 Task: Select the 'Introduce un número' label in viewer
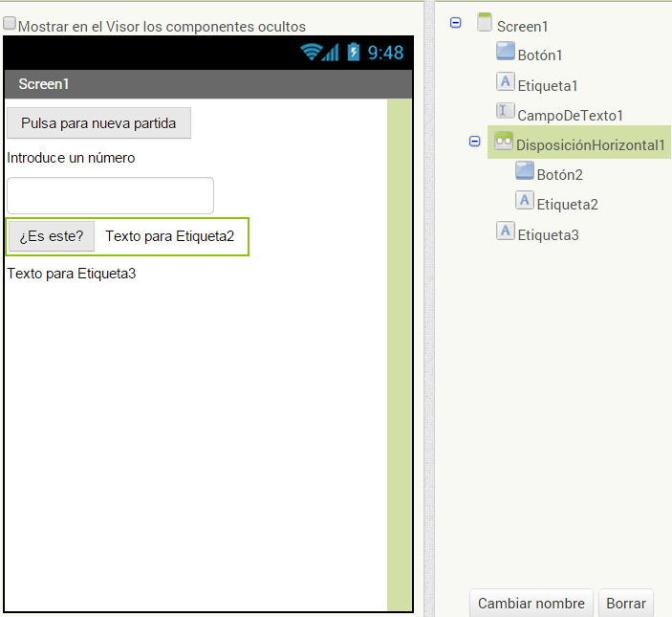coord(71,158)
